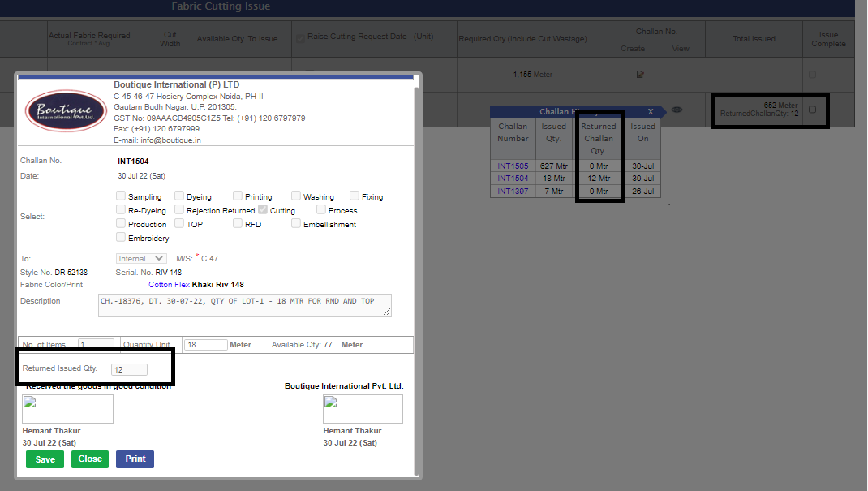Image resolution: width=868 pixels, height=491 pixels.
Task: Click the 1,155 Meter required qty cell
Action: (x=532, y=74)
